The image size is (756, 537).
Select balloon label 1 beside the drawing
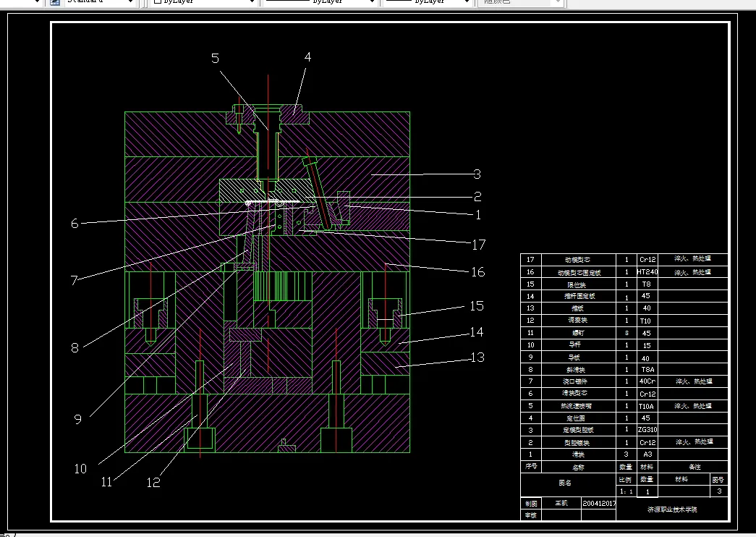click(477, 215)
